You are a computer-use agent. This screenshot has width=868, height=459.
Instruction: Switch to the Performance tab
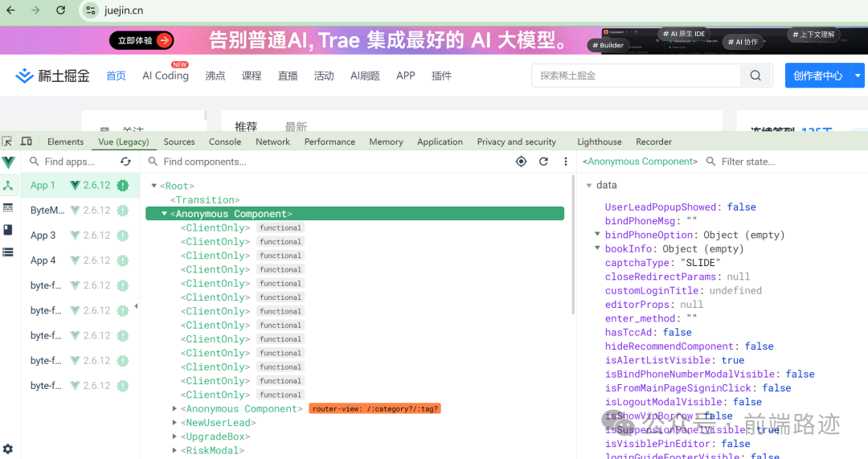pos(330,141)
